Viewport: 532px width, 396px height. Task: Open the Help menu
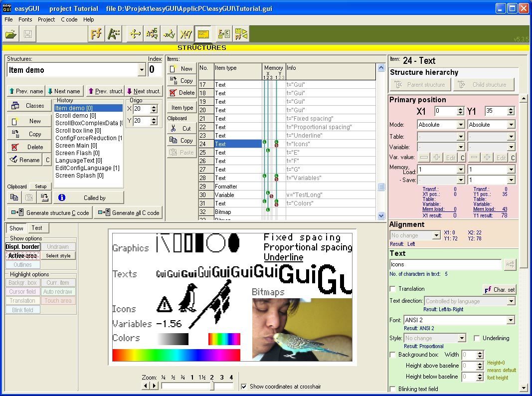pos(89,19)
